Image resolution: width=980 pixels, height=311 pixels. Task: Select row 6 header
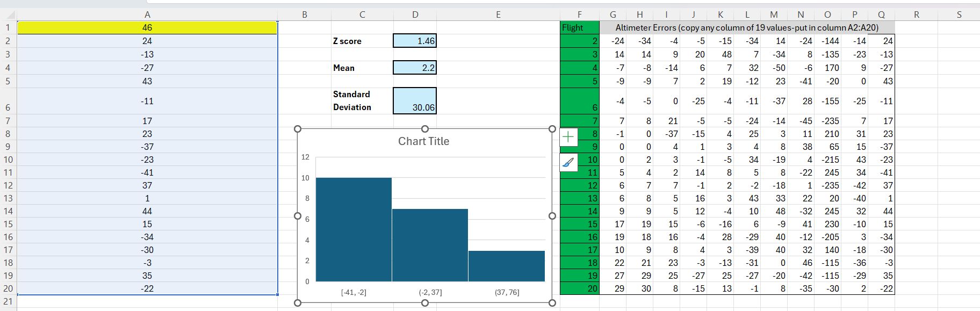point(8,101)
